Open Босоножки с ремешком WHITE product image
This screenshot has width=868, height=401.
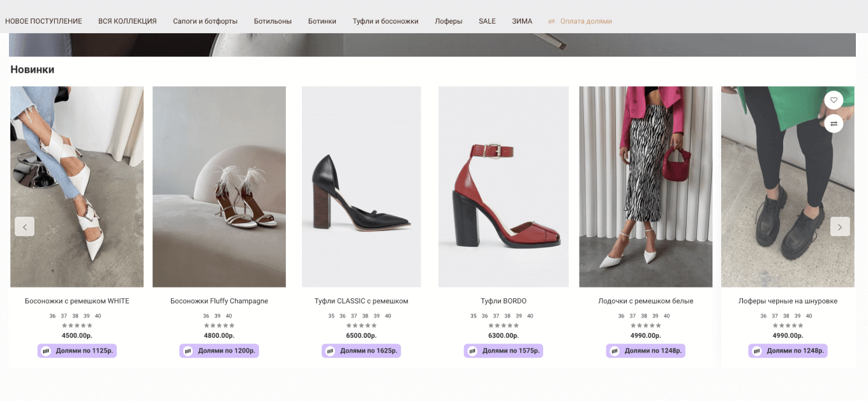(77, 187)
